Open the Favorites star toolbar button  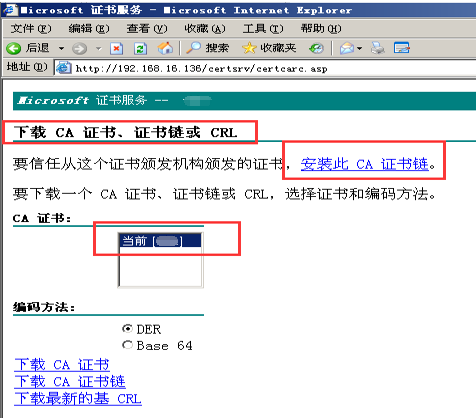tap(269, 48)
